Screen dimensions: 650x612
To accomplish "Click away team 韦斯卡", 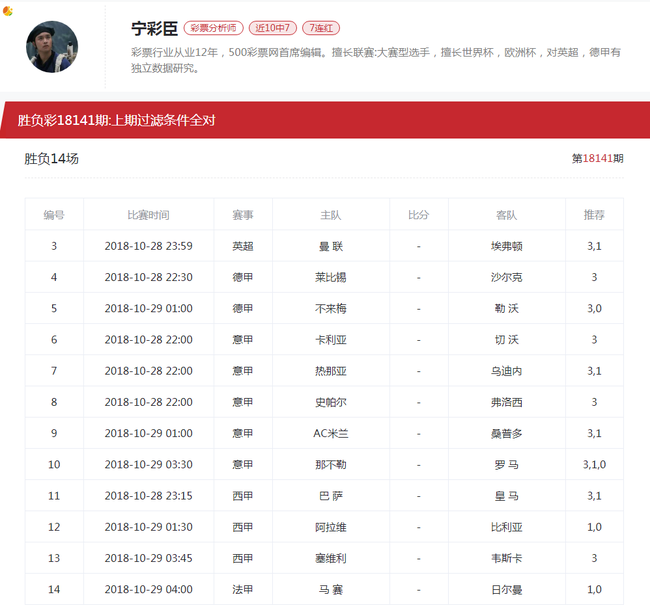I will coord(506,559).
